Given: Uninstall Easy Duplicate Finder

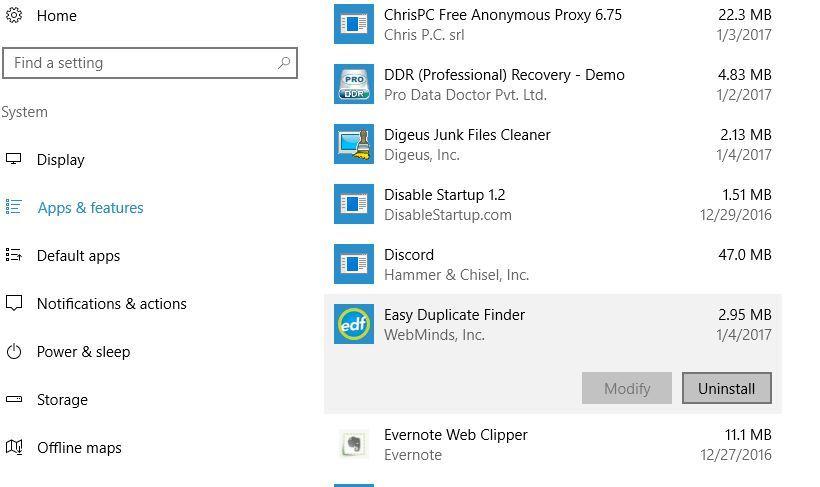Looking at the screenshot, I should click(x=727, y=388).
